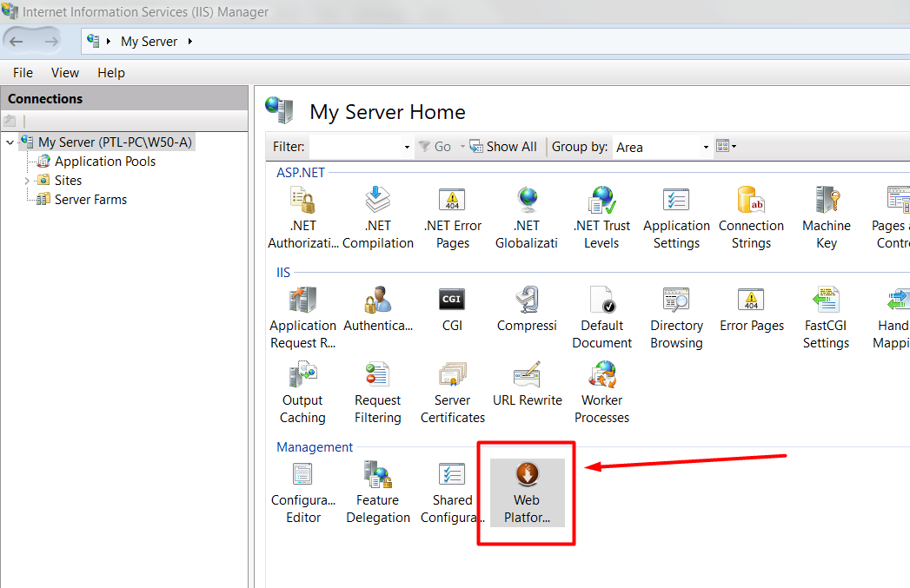Open IIS Error Pages feature
The height and width of the screenshot is (588, 910).
752,310
